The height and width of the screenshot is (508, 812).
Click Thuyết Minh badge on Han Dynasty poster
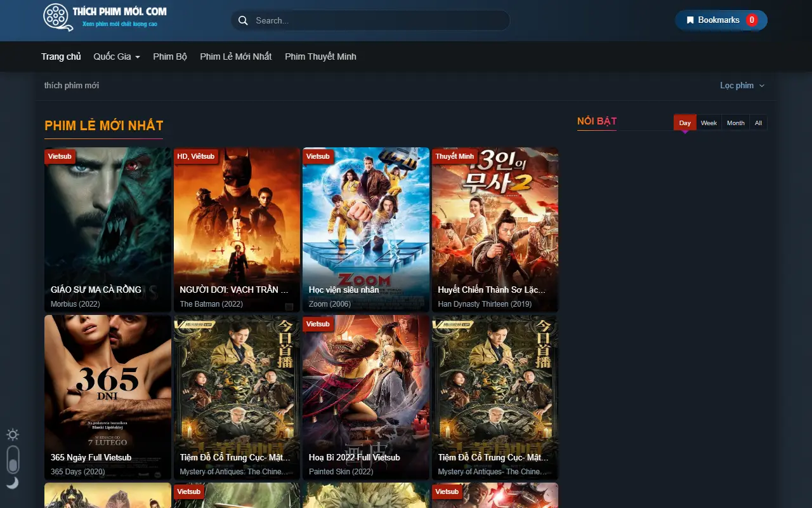455,156
